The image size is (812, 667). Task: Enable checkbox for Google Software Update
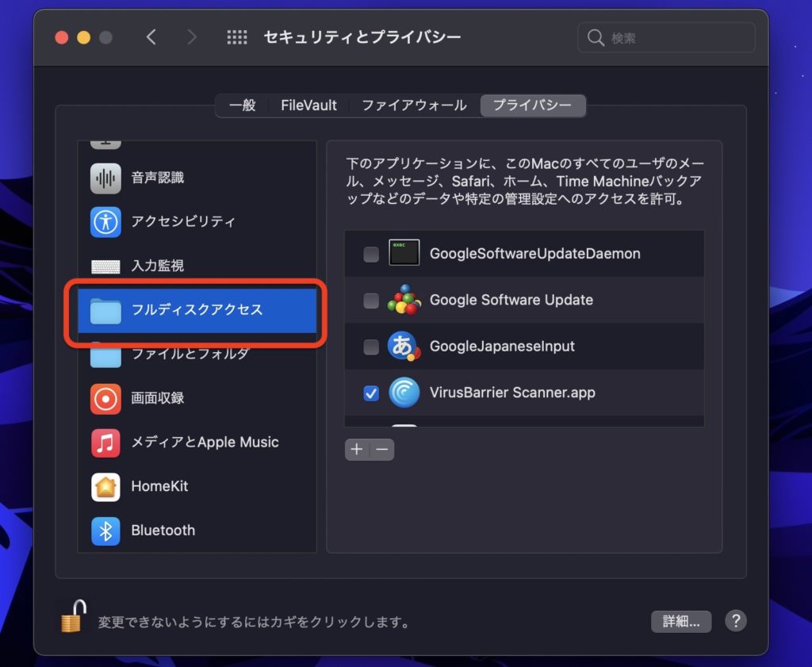[x=371, y=301]
